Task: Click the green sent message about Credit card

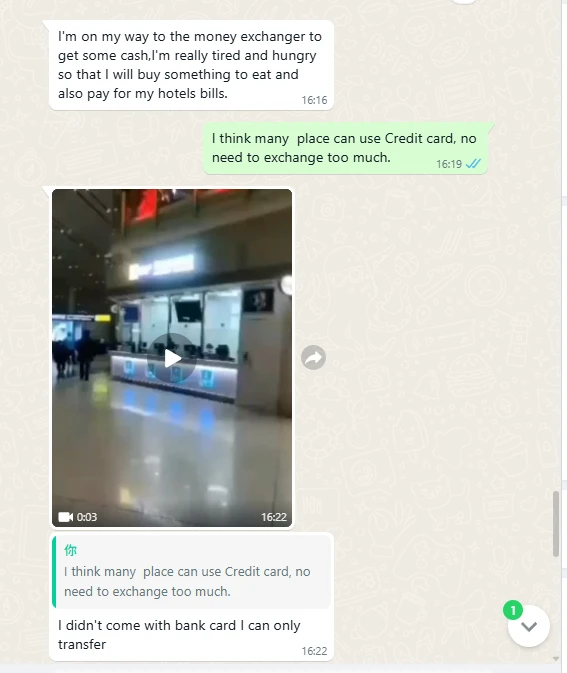Action: 345,148
